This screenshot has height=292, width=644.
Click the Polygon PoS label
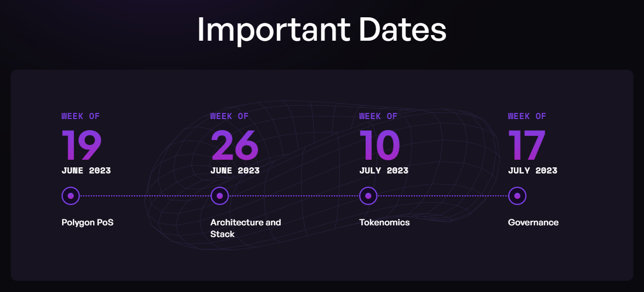pyautogui.click(x=87, y=222)
